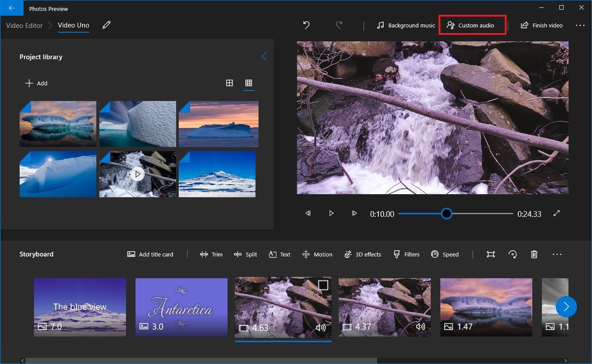Open the Filters tool
Screen dimensions: 592x364
406,254
